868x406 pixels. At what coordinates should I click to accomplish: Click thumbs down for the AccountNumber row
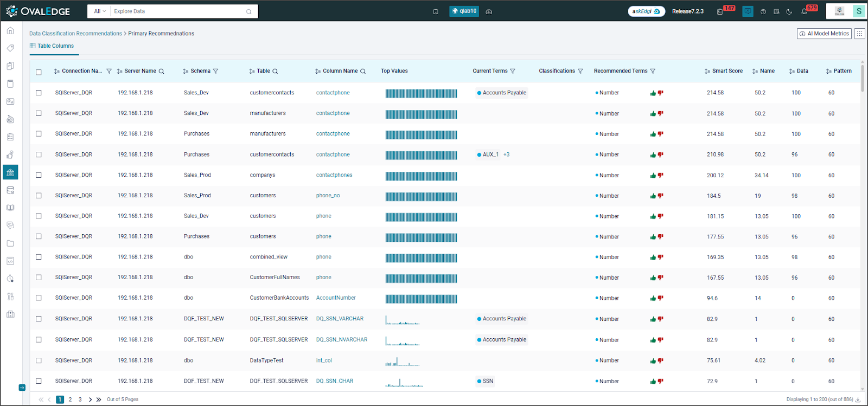click(661, 298)
